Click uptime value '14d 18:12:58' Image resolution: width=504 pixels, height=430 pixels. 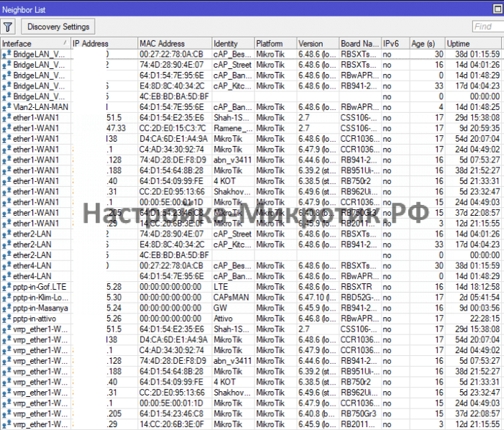click(477, 287)
